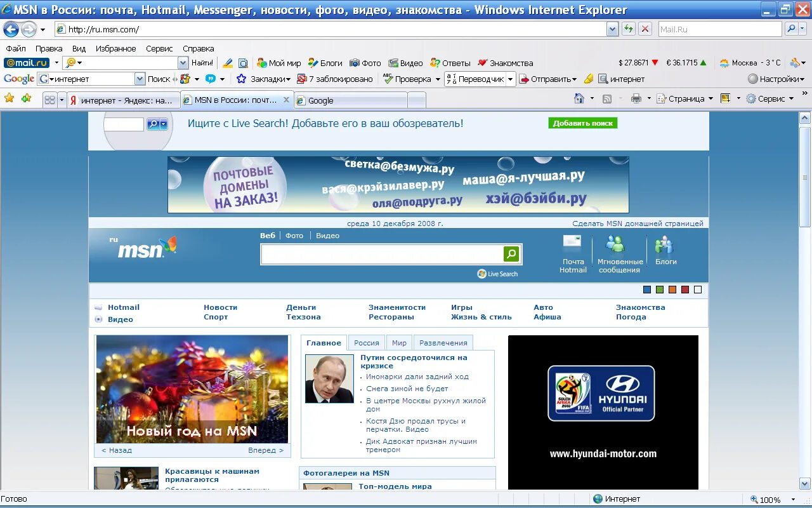
Task: Click the Quick Tabs grid icon
Action: 49,100
